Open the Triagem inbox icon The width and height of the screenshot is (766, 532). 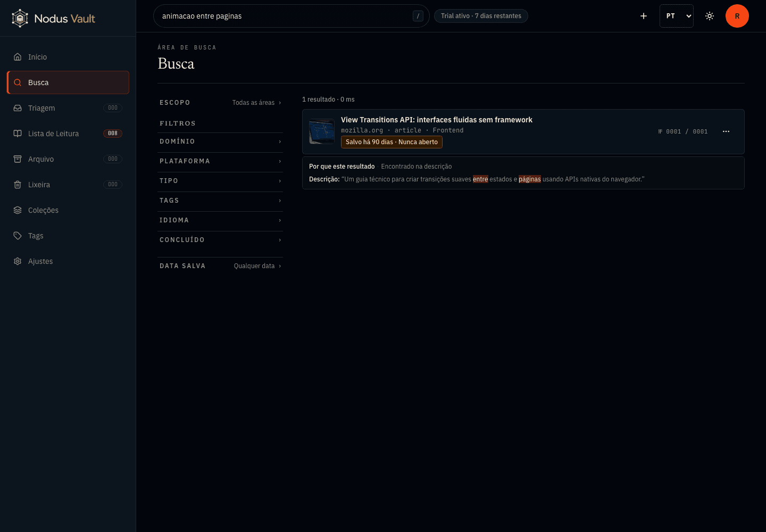(x=18, y=108)
